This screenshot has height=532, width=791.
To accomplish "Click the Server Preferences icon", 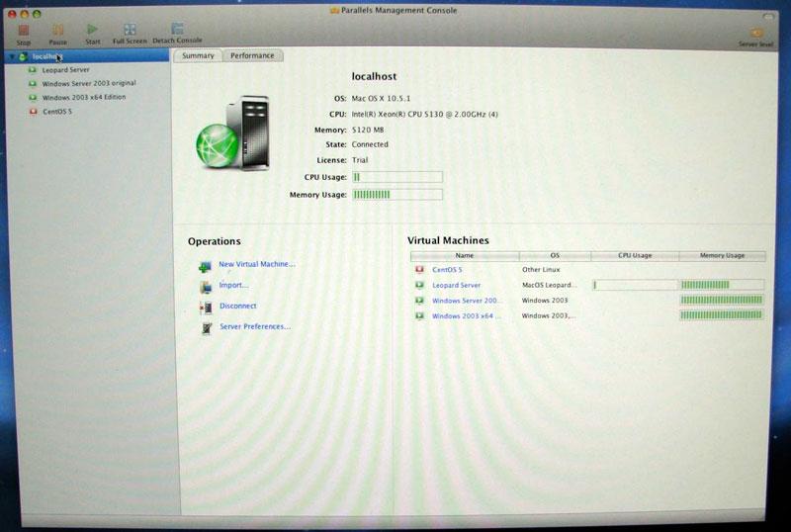I will (x=207, y=328).
